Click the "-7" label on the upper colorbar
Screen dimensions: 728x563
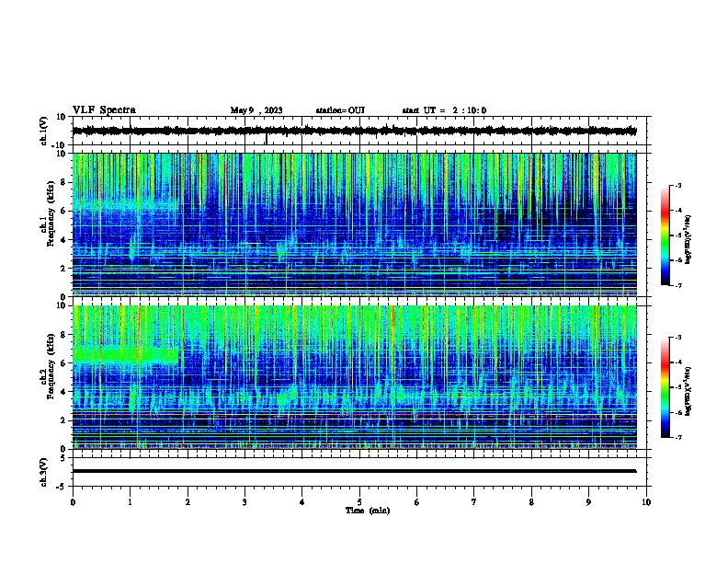pos(678,285)
